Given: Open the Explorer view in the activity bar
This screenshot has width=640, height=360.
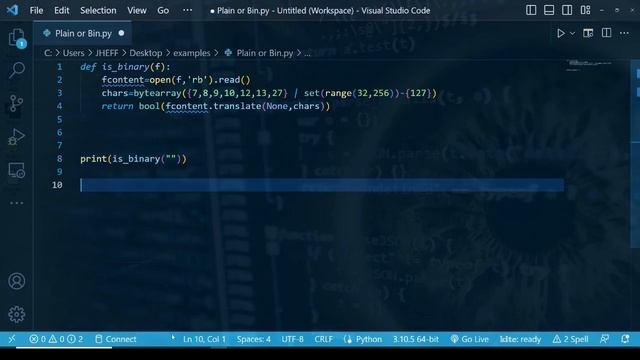Looking at the screenshot, I should 17,38.
